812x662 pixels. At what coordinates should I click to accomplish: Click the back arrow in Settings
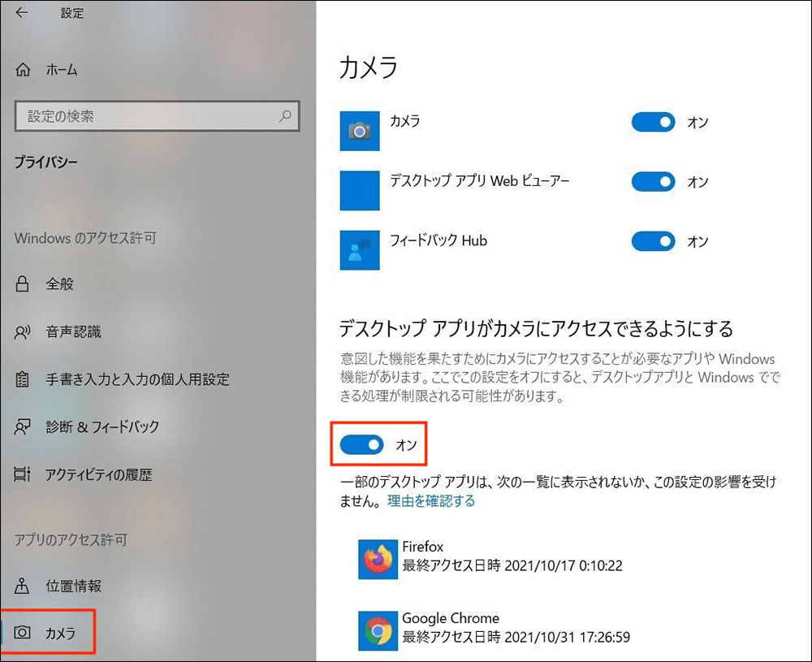click(22, 12)
